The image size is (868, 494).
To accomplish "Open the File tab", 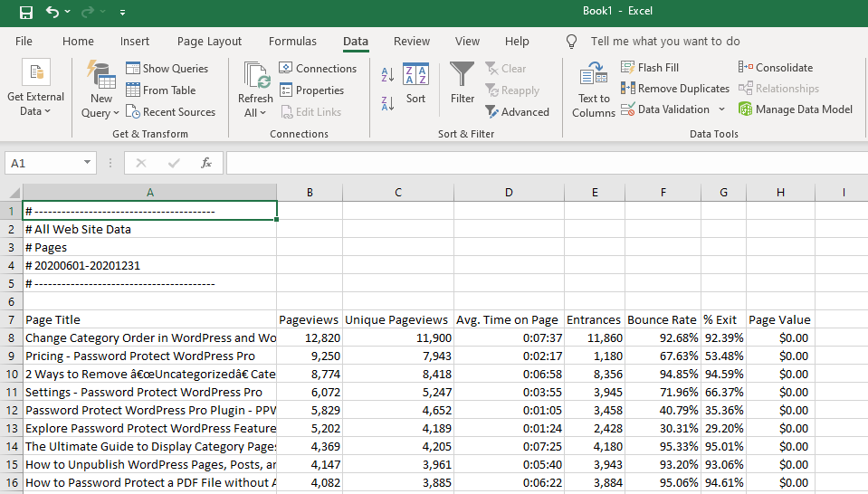I will pos(24,42).
